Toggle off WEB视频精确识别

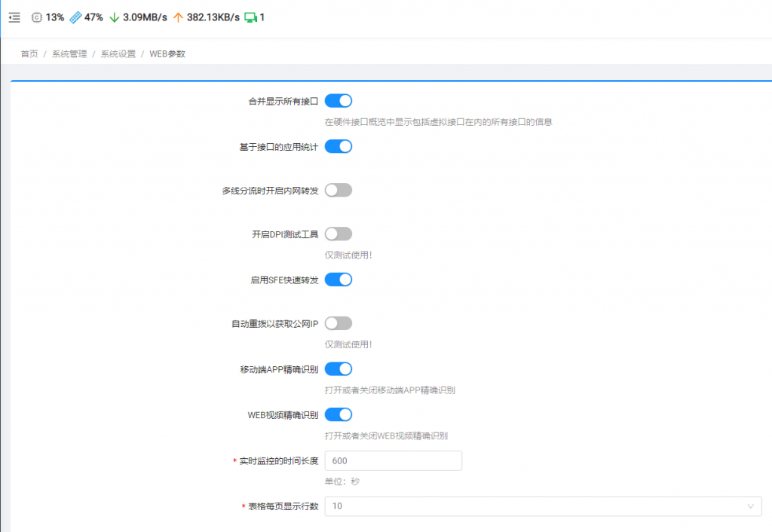click(x=339, y=414)
